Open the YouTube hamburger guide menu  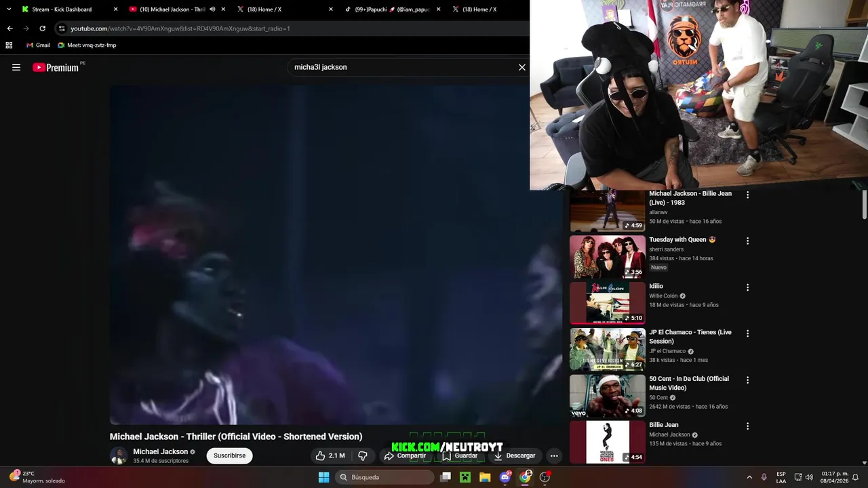[x=16, y=67]
